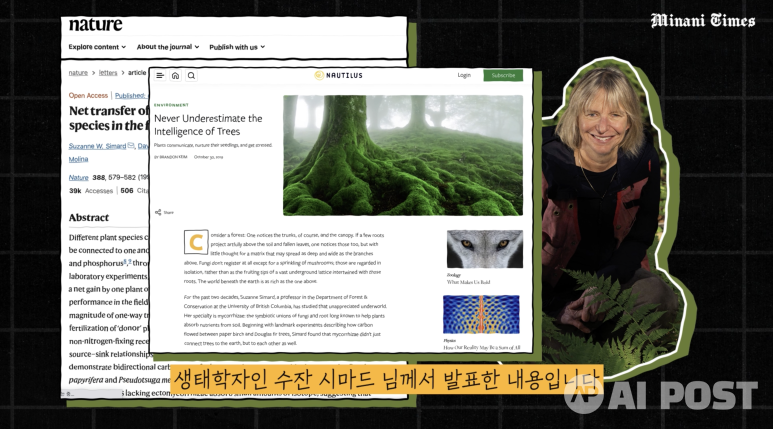Open the Nautilus hamburger menu icon

(160, 75)
